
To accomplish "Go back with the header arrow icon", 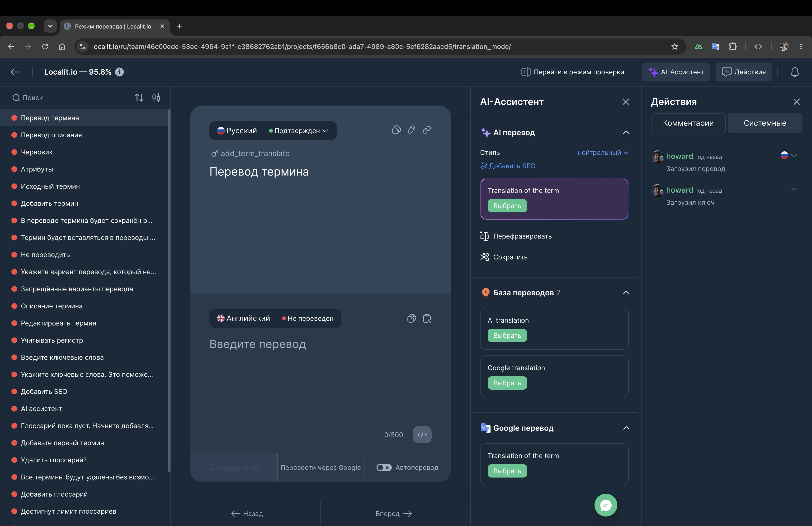I will pos(15,72).
